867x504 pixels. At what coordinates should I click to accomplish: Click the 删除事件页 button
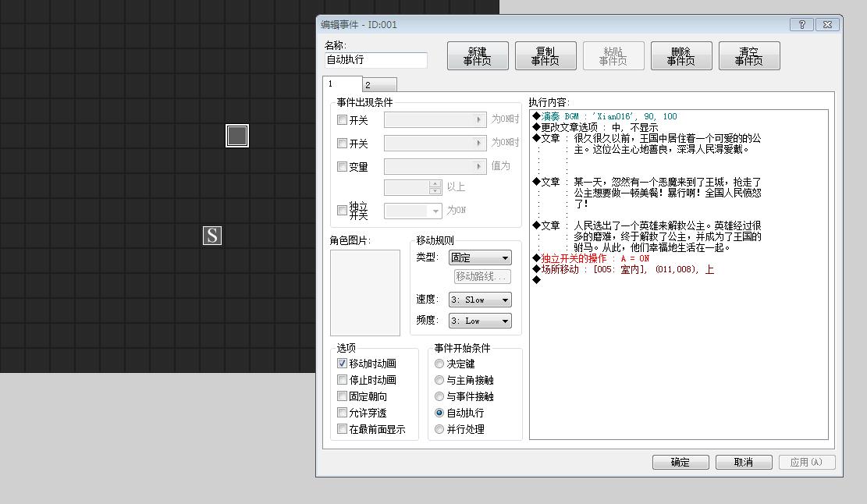681,56
